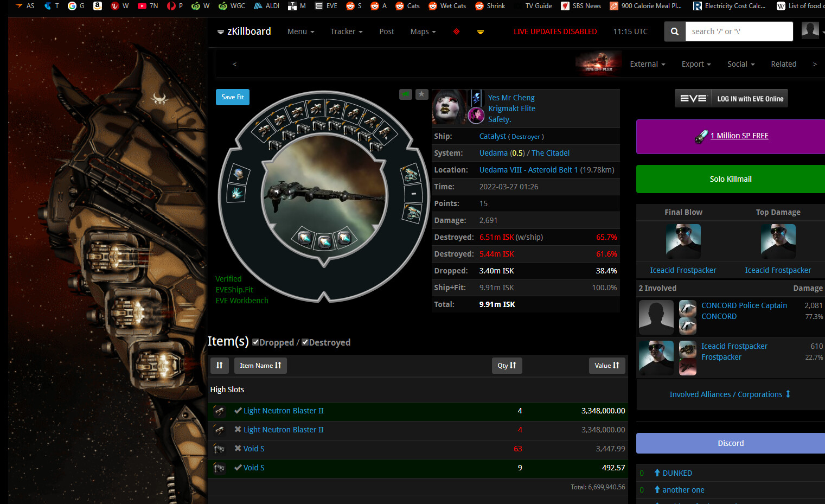This screenshot has height=504, width=825.
Task: Open Krigmakt Elite corporation link
Action: click(511, 109)
